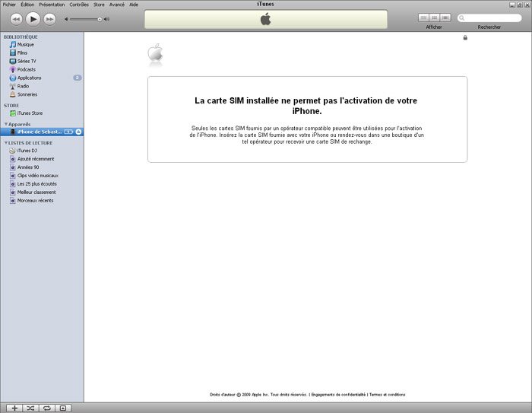532x413 pixels.
Task: Select iPhone de Sebast... device
Action: pos(42,132)
